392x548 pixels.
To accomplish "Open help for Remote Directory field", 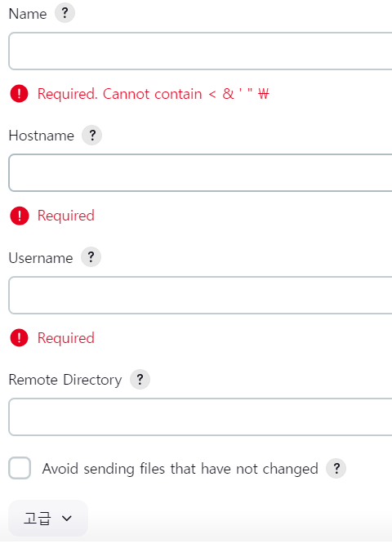I will 140,379.
